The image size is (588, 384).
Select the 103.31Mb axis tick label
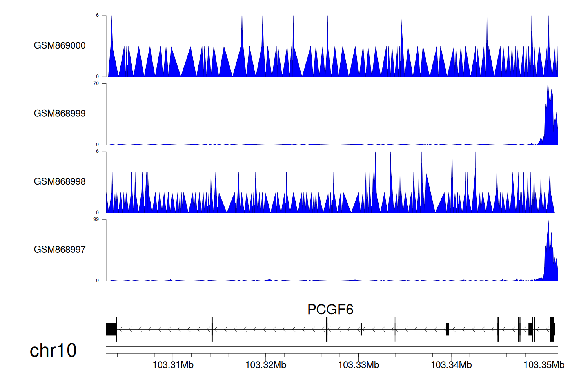tap(173, 365)
